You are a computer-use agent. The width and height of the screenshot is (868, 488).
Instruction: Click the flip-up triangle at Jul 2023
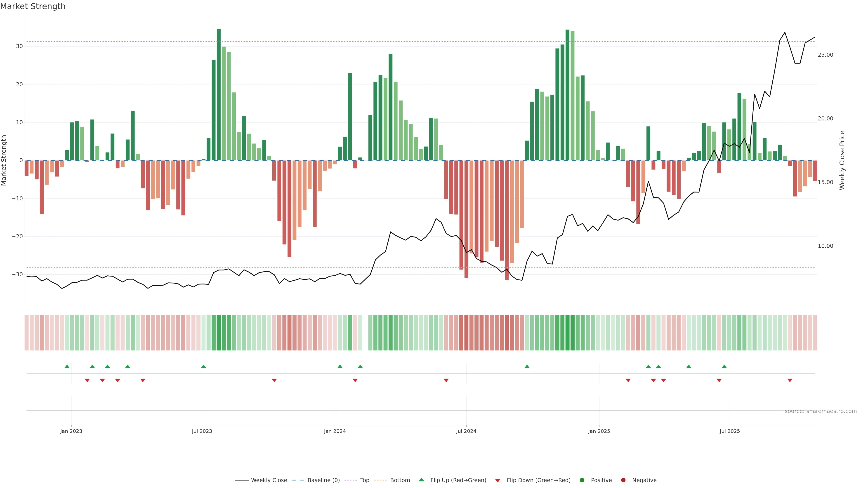(x=203, y=366)
